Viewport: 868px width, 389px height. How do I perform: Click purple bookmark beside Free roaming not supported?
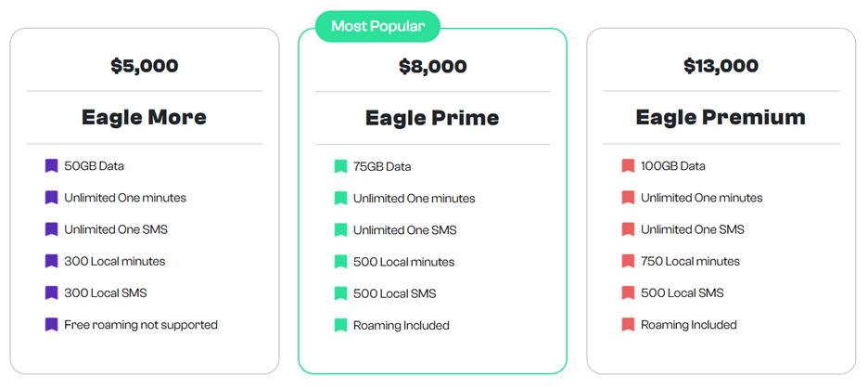click(x=52, y=325)
